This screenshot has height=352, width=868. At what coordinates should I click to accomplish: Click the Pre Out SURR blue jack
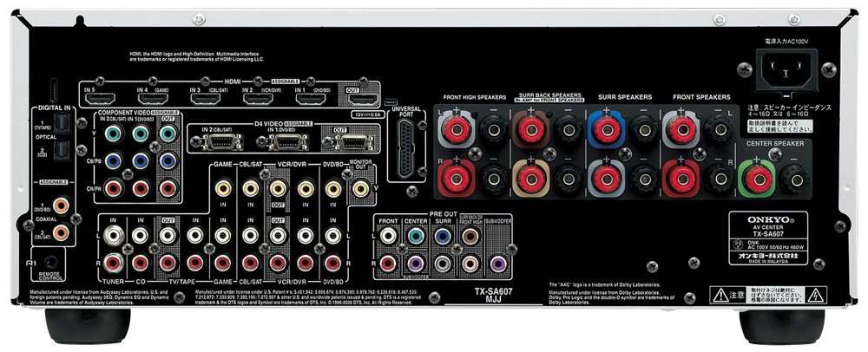tap(443, 237)
